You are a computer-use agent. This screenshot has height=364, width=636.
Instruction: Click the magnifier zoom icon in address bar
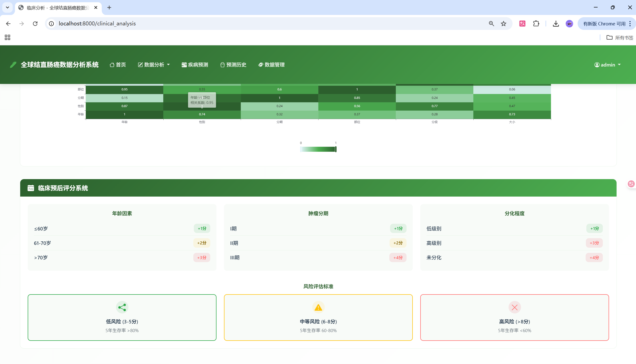point(491,23)
